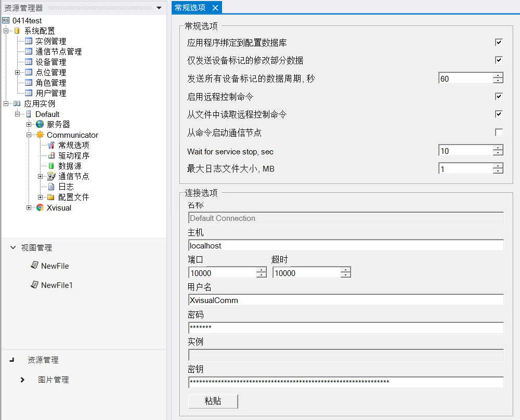Click the Default instance icon
This screenshot has width=520, height=420.
tap(29, 114)
